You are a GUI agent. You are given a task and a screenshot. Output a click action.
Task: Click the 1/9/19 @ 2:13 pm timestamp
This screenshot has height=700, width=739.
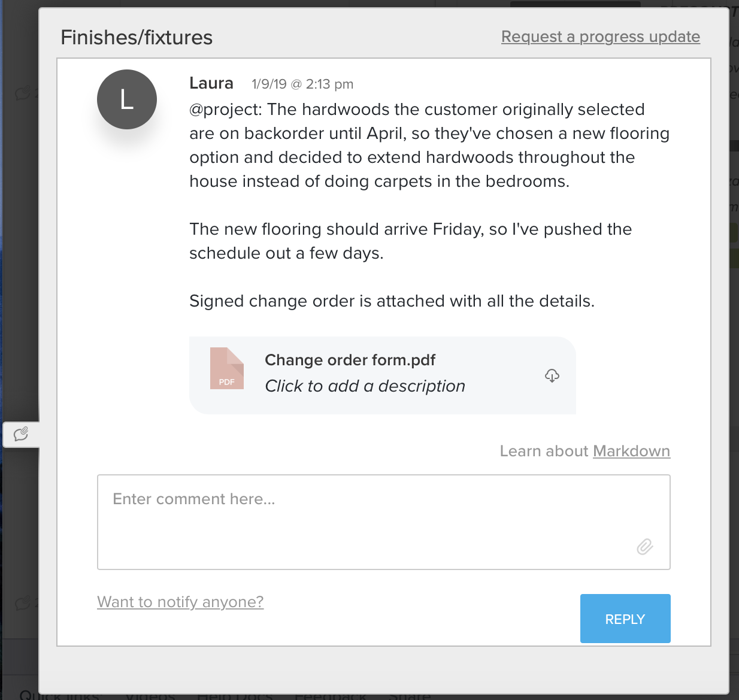coord(302,84)
